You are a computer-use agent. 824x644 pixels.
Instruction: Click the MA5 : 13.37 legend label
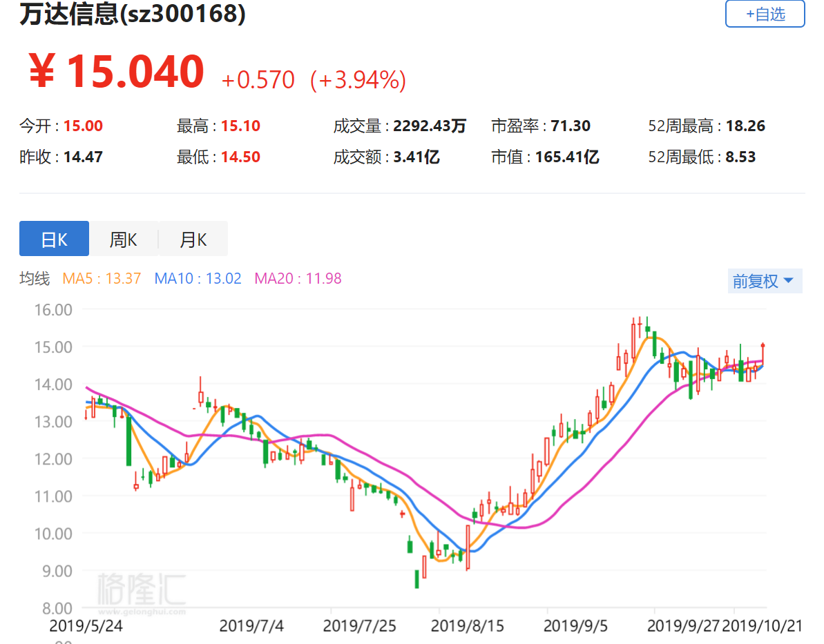pyautogui.click(x=102, y=278)
